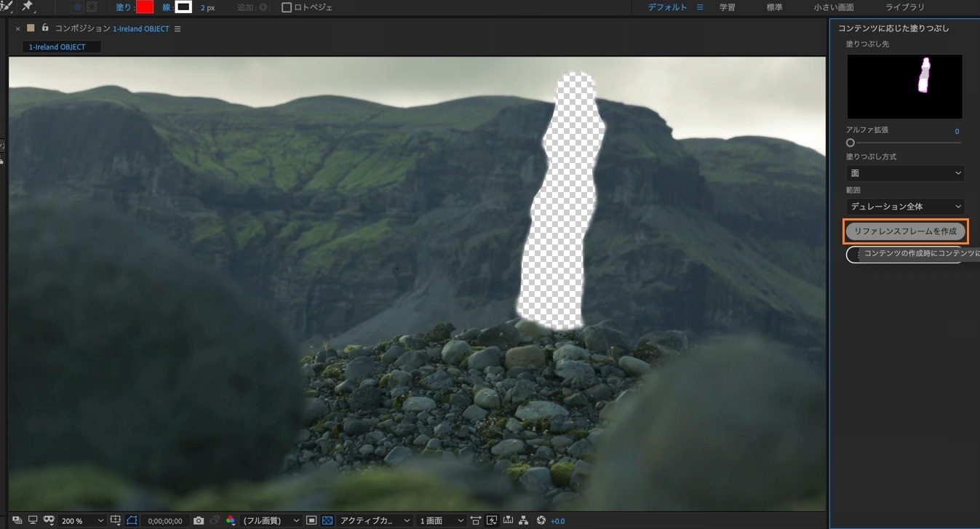Open the timeline panel icon
Image resolution: width=980 pixels, height=529 pixels.
[508, 520]
